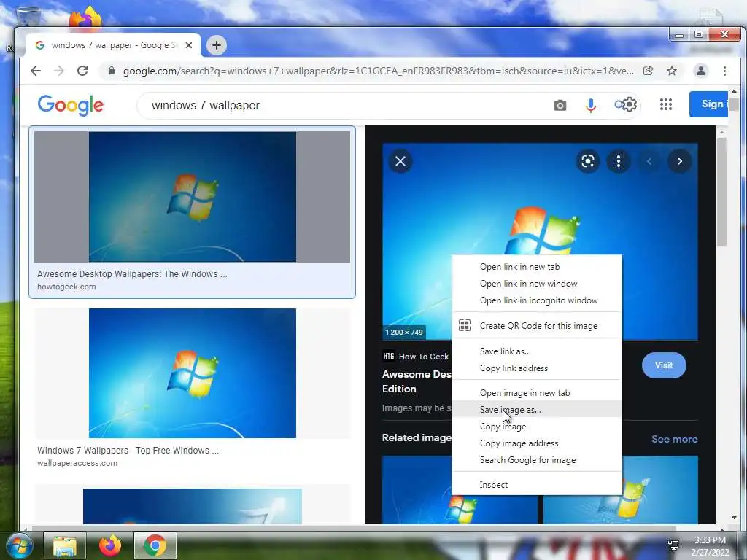Image resolution: width=747 pixels, height=560 pixels.
Task: Click the QR code icon in context menu
Action: click(x=465, y=325)
